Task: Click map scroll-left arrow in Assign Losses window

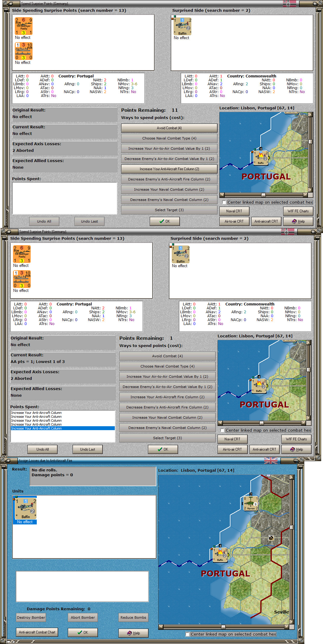Action: pos(161,627)
